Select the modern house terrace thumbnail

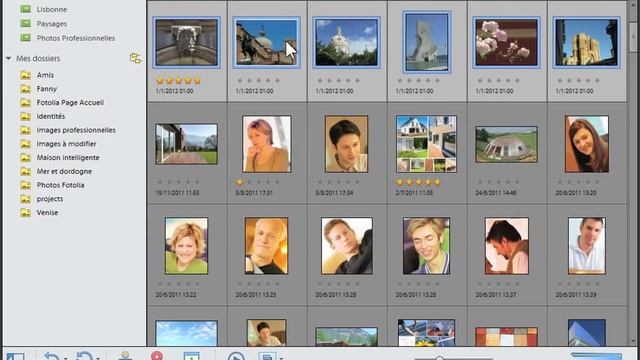coord(187,144)
